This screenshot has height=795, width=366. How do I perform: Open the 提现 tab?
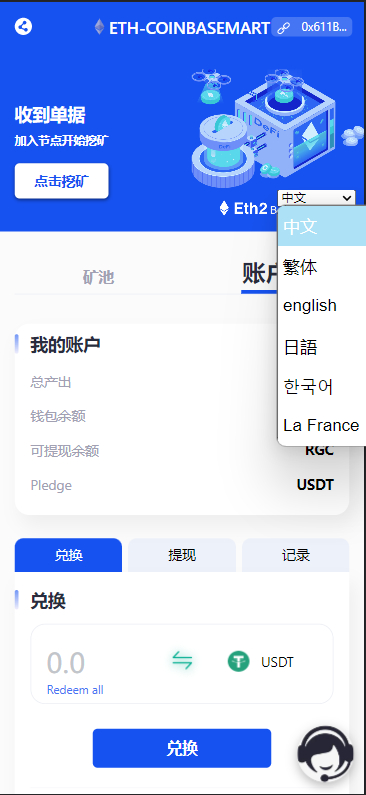pos(182,555)
